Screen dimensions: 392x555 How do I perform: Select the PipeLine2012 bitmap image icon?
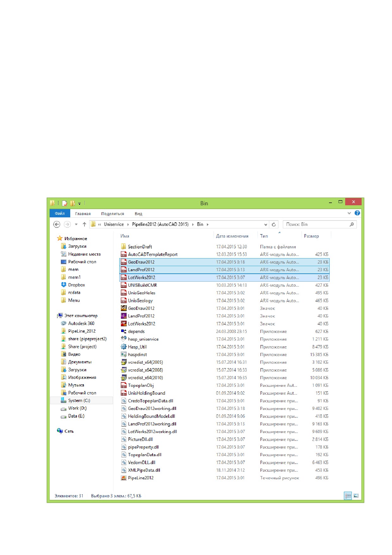(124, 478)
